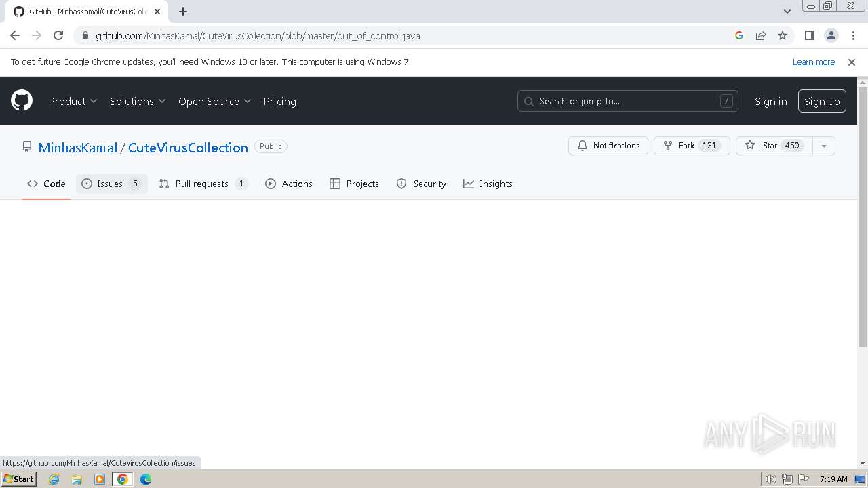Viewport: 868px width, 488px height.
Task: Dismiss the Chrome update notice
Action: click(852, 62)
